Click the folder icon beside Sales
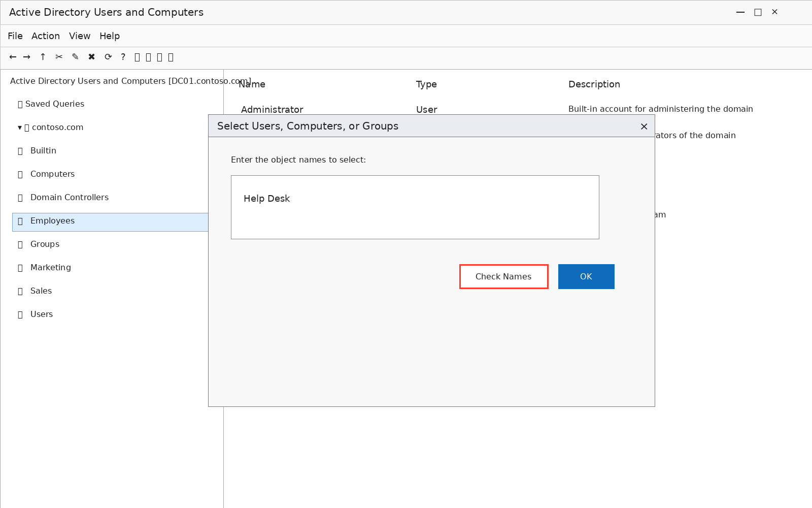Screen dimensions: 812x508 [20, 292]
